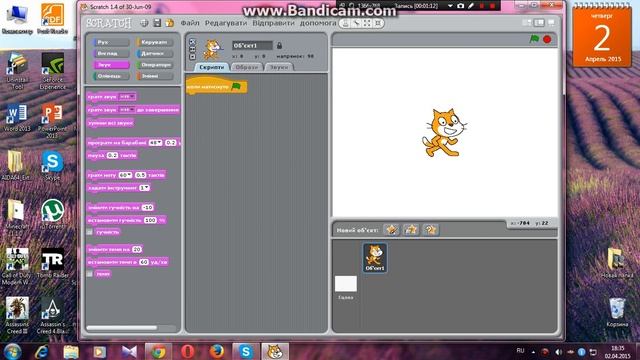Switch to the Звуки tab
This screenshot has width=640, height=360.
[x=279, y=67]
